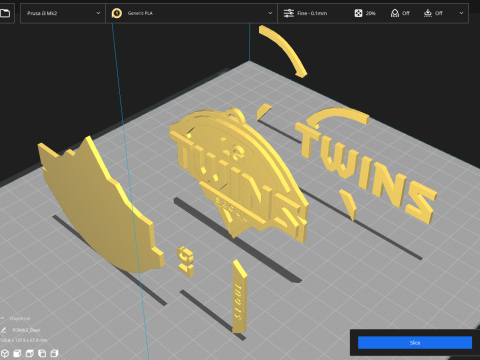Click the yellow extruder material icon
Screen dimensions: 480x360
tap(117, 13)
